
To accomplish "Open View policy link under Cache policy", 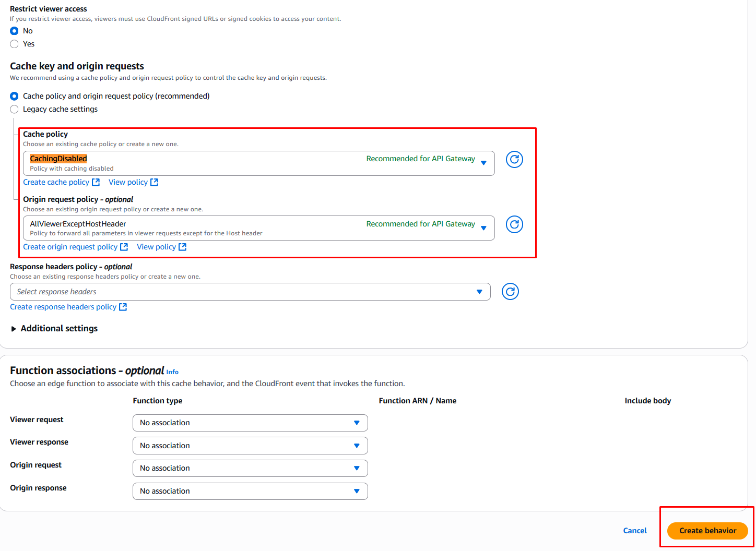I will click(128, 182).
